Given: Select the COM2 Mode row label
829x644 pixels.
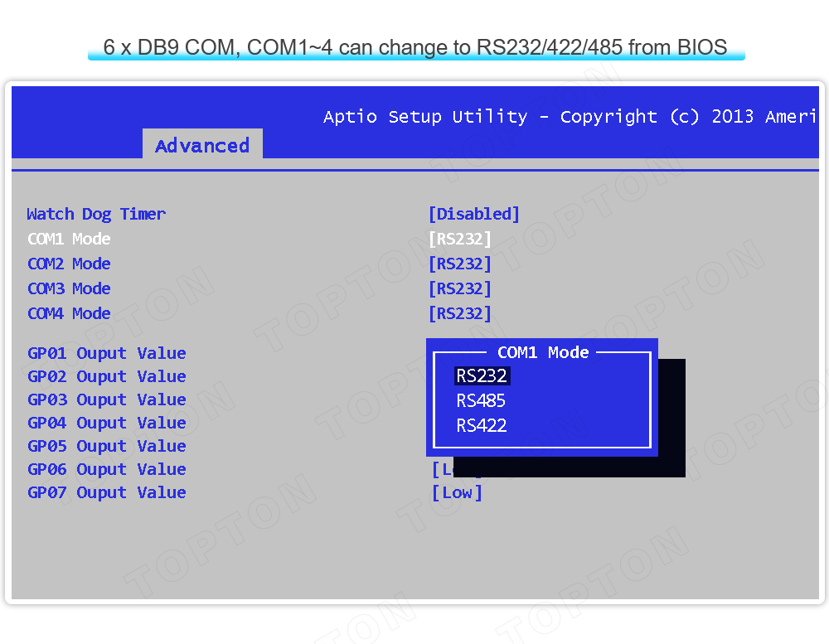Looking at the screenshot, I should [70, 264].
